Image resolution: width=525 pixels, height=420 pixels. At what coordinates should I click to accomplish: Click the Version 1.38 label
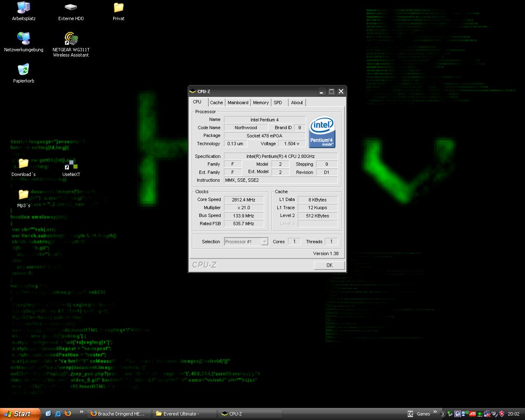(326, 253)
